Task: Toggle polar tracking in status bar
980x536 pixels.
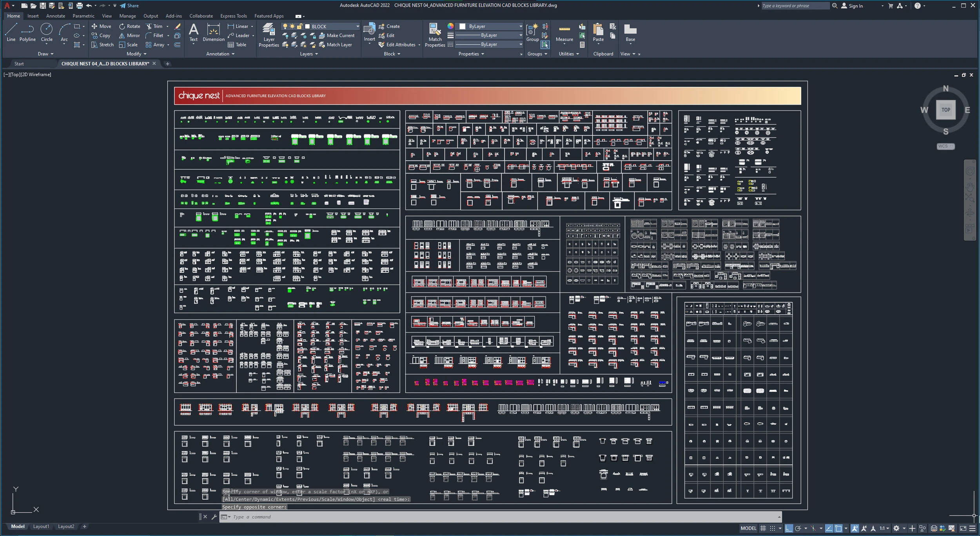Action: point(798,528)
